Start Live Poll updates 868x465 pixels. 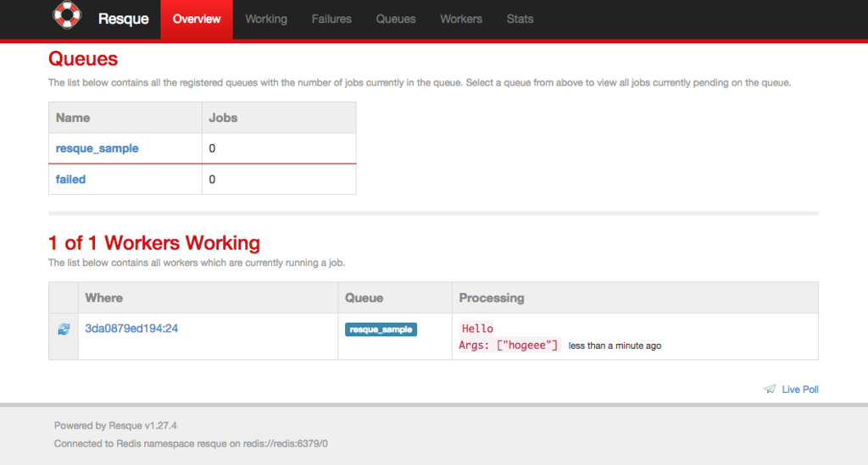[800, 390]
